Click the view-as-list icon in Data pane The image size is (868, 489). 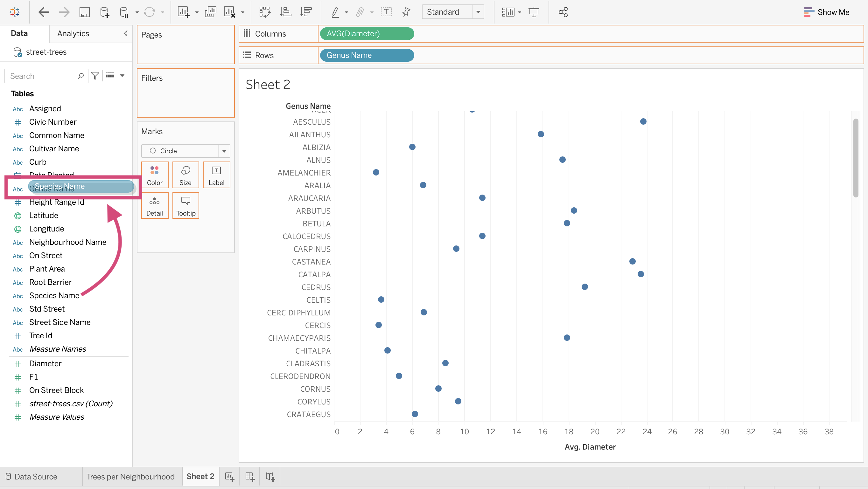pos(110,75)
